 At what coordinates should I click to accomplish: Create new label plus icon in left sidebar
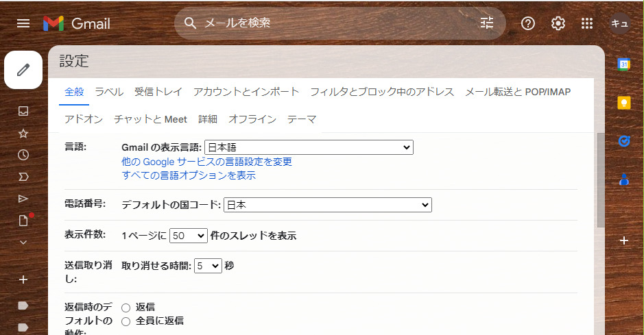click(23, 280)
